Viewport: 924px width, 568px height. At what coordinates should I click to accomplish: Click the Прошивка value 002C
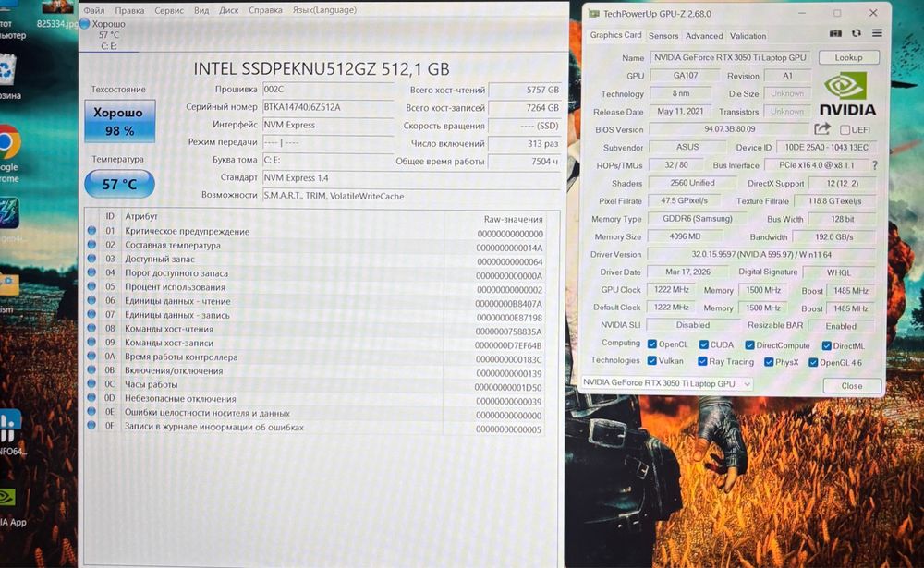(328, 90)
